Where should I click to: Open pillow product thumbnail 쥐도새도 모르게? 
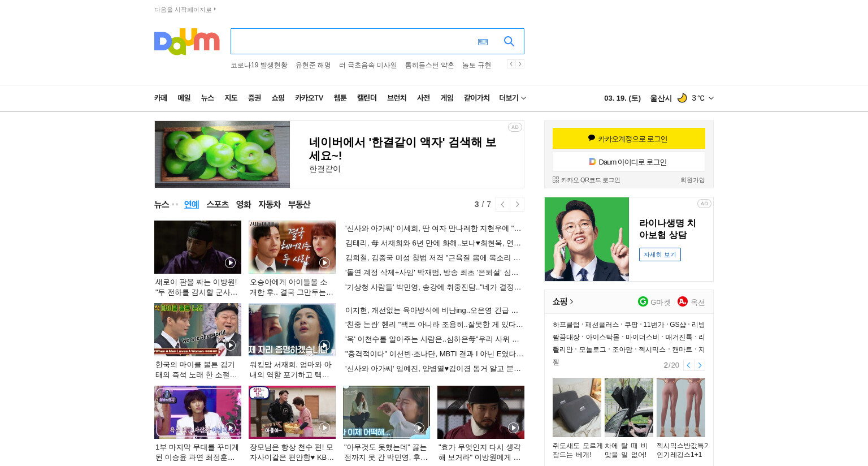pos(577,408)
